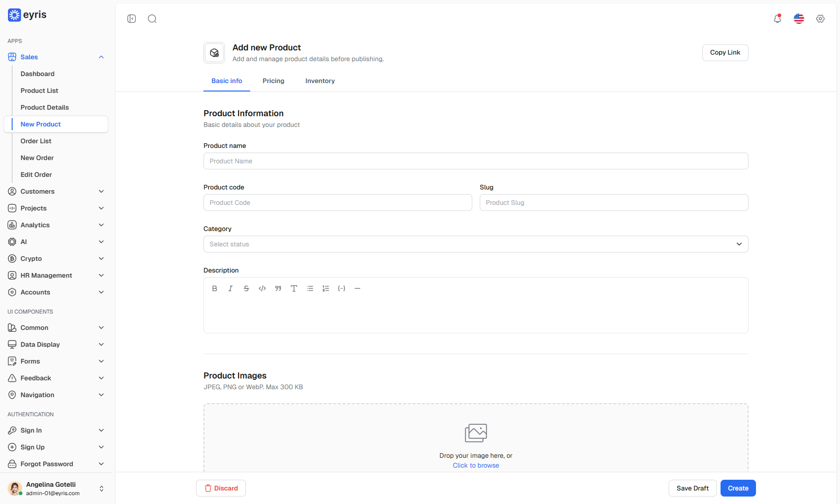Expand the Customers menu section
Screen dimensions: 840x504
(56, 191)
